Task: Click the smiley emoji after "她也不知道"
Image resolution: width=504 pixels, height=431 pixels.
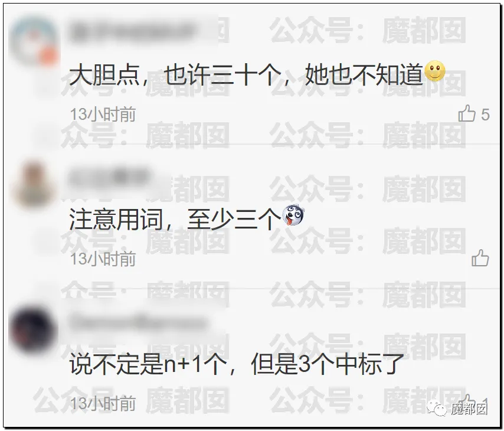Action: (x=435, y=71)
